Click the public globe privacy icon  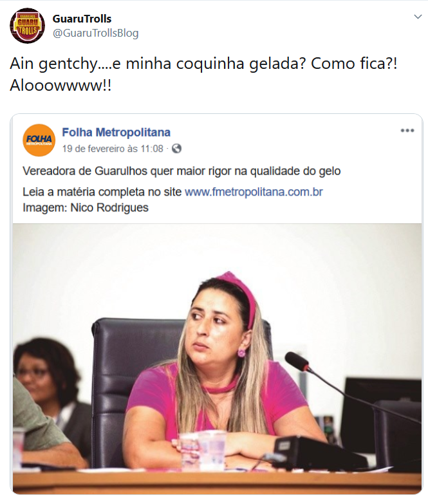177,149
